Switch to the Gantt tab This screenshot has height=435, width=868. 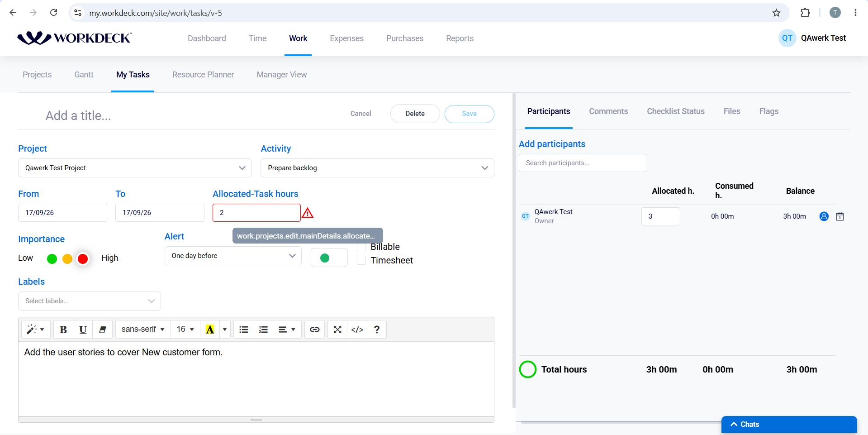pos(84,75)
